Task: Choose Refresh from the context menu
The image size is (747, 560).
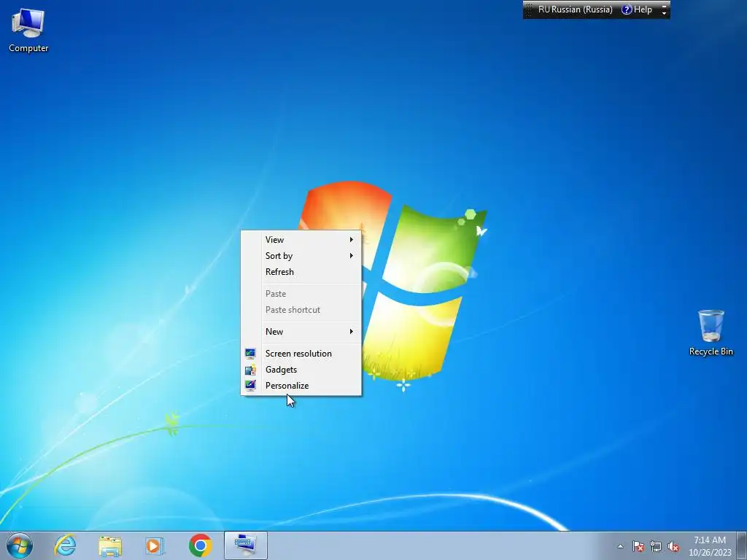Action: 301,272
